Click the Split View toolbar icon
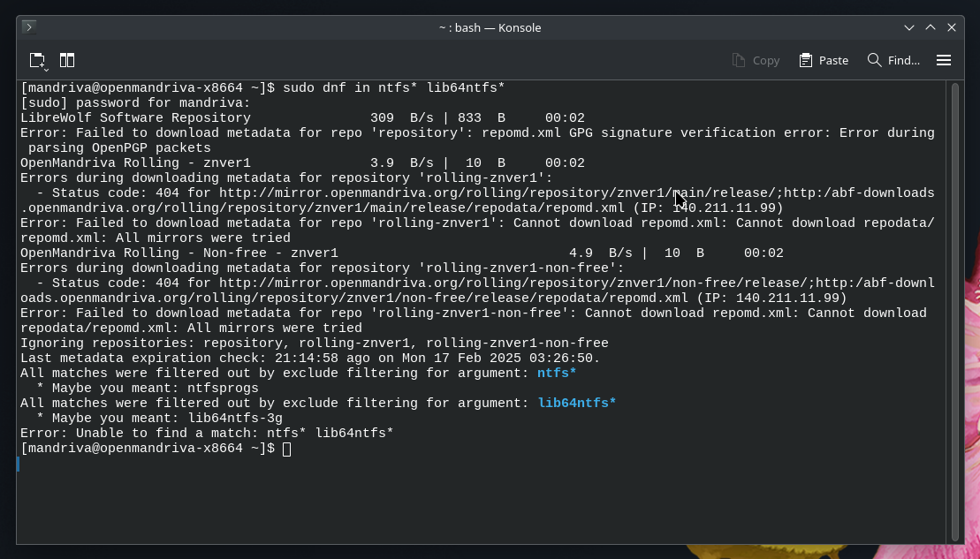This screenshot has height=559, width=980. tap(67, 60)
